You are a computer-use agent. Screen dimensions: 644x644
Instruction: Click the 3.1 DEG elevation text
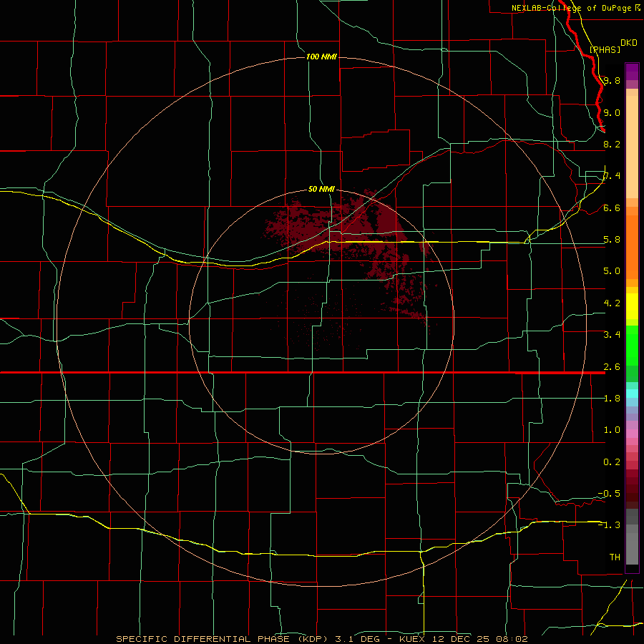point(356,639)
